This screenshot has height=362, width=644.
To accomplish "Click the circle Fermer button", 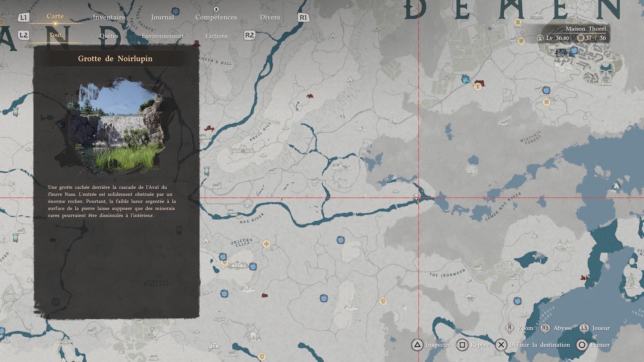I will [x=582, y=345].
